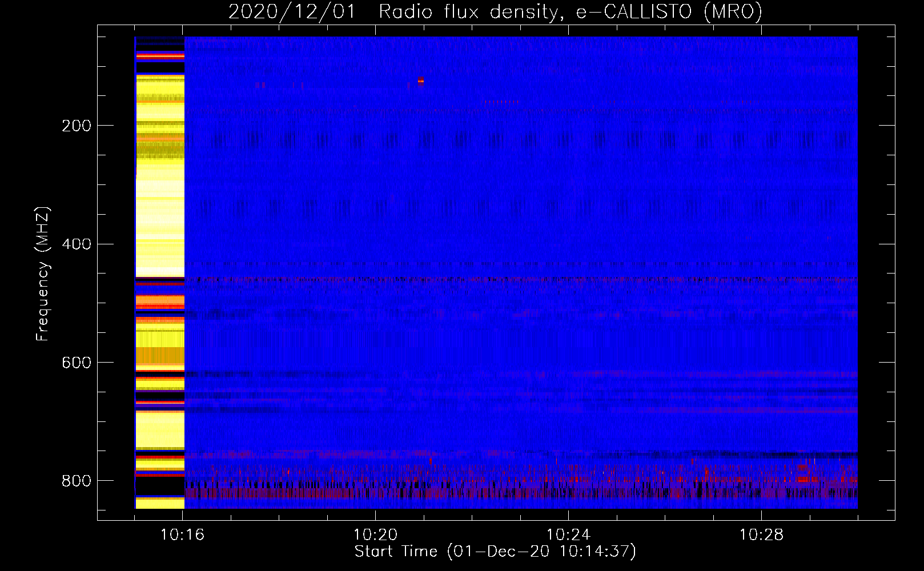
Task: Click the small red burst near 10:21
Action: 421,80
